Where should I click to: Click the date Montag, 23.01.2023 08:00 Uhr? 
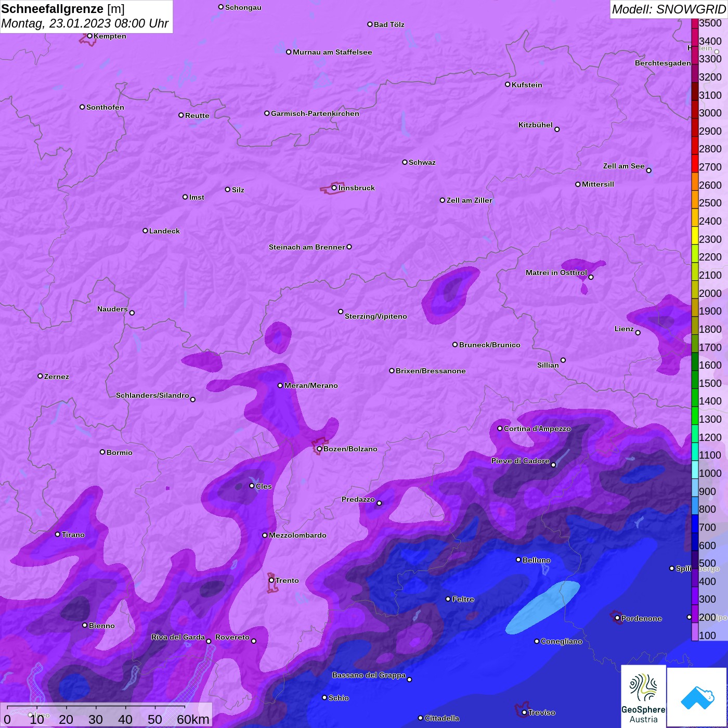point(85,23)
